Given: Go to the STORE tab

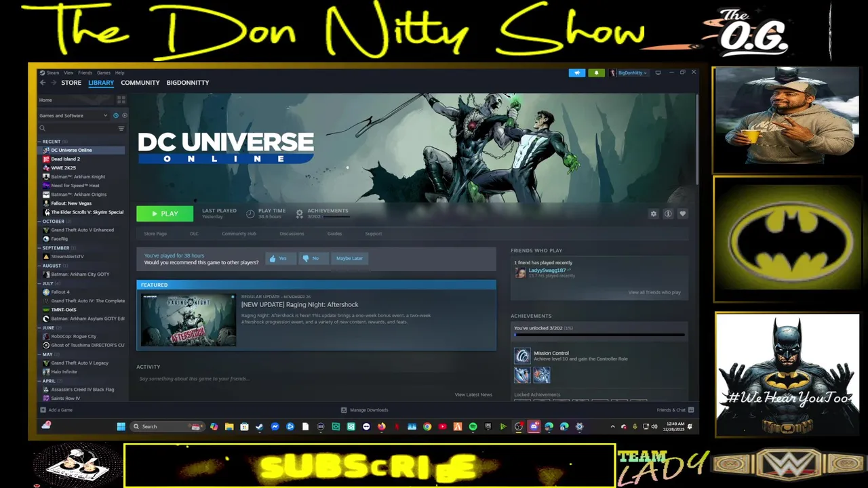Looking at the screenshot, I should 71,83.
